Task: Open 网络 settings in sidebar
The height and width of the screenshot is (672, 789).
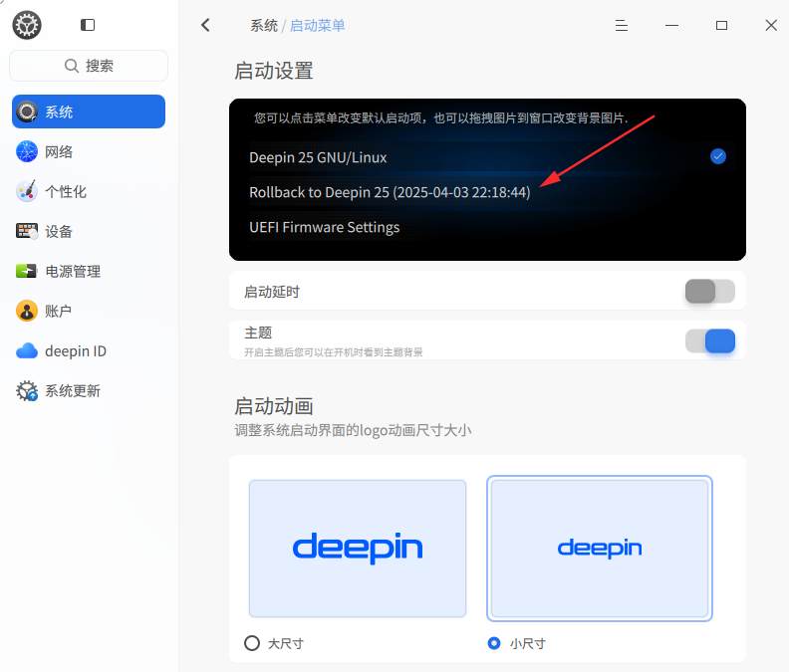Action: point(89,151)
